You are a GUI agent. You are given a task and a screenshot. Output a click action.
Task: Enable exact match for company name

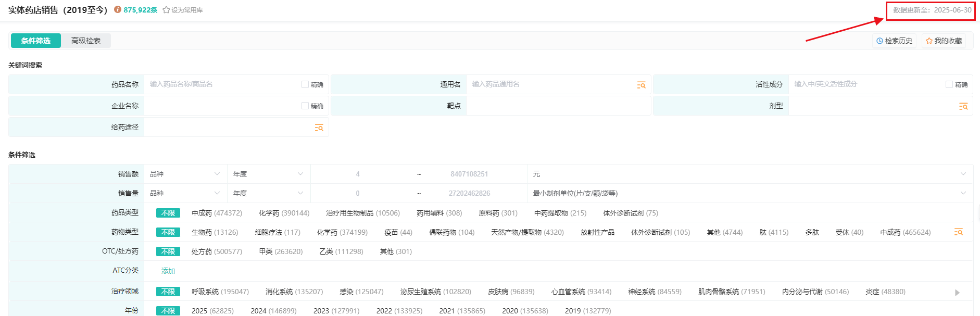[305, 106]
